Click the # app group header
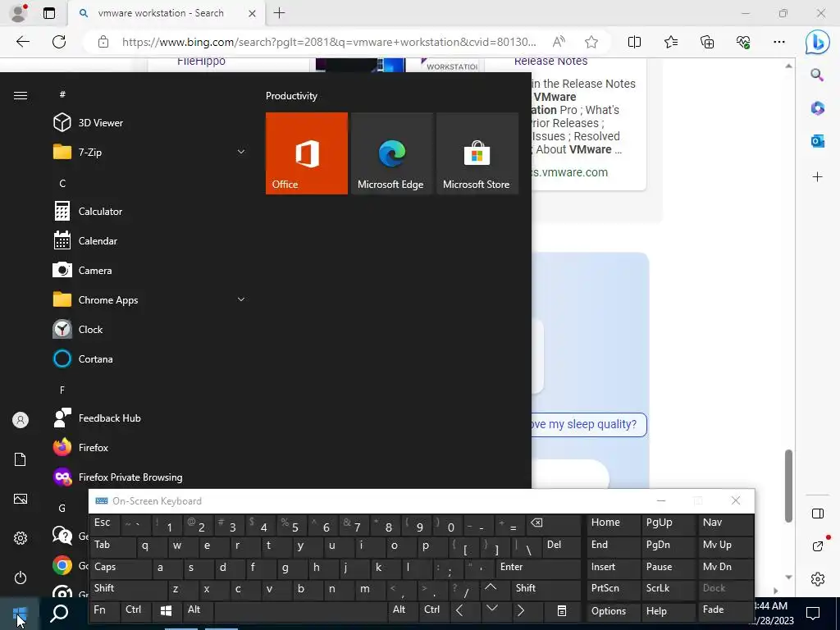840x630 pixels. pos(62,94)
